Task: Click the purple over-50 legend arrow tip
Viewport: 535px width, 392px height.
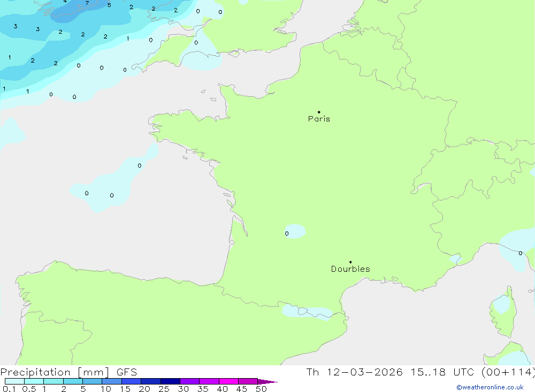Action: coord(267,382)
